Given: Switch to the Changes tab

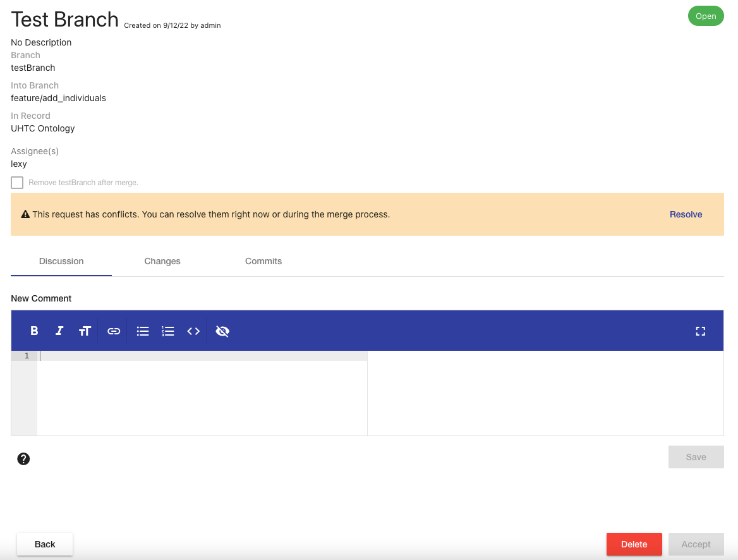Looking at the screenshot, I should 162,261.
